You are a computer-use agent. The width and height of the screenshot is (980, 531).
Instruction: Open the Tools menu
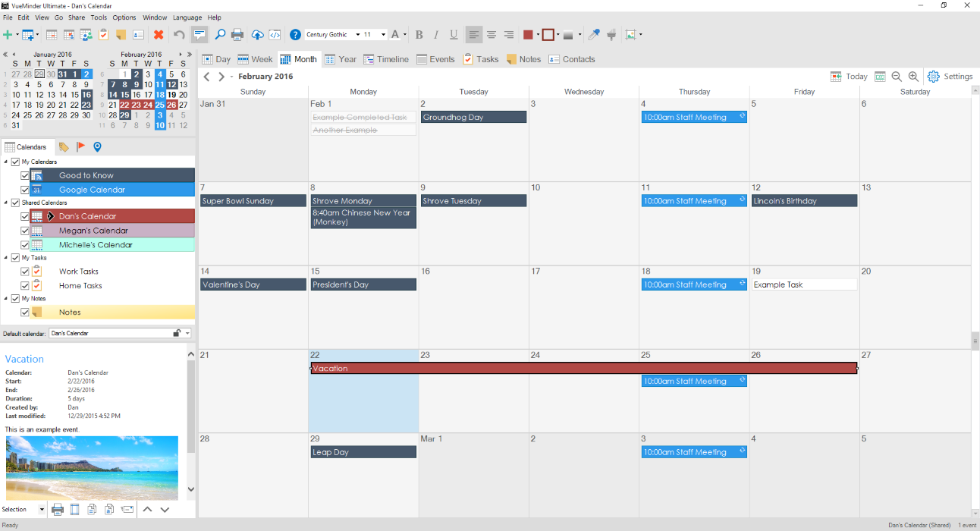(99, 17)
